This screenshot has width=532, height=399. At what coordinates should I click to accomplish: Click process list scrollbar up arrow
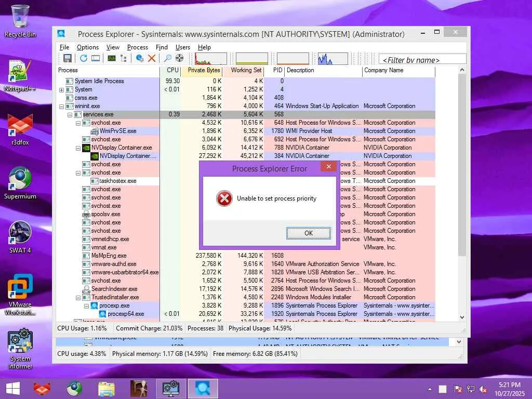tap(462, 70)
